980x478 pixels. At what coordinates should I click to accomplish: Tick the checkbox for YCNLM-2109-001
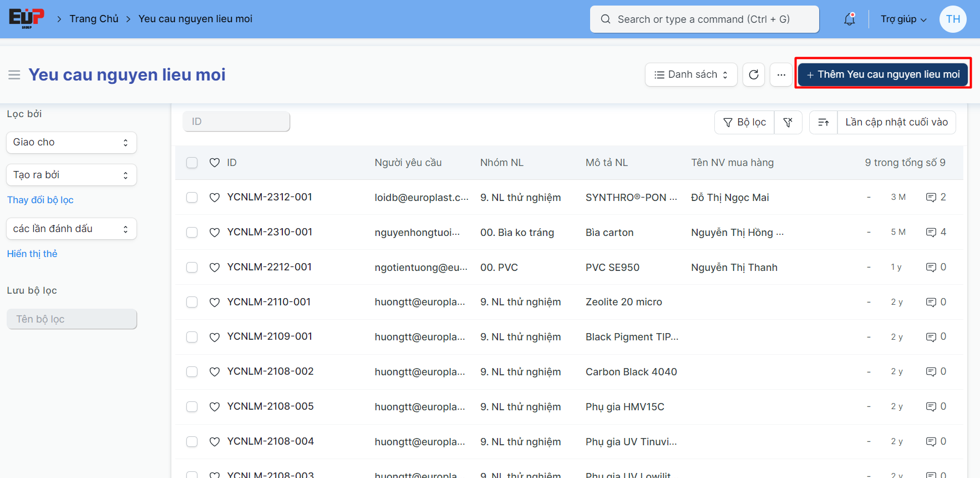coord(192,337)
